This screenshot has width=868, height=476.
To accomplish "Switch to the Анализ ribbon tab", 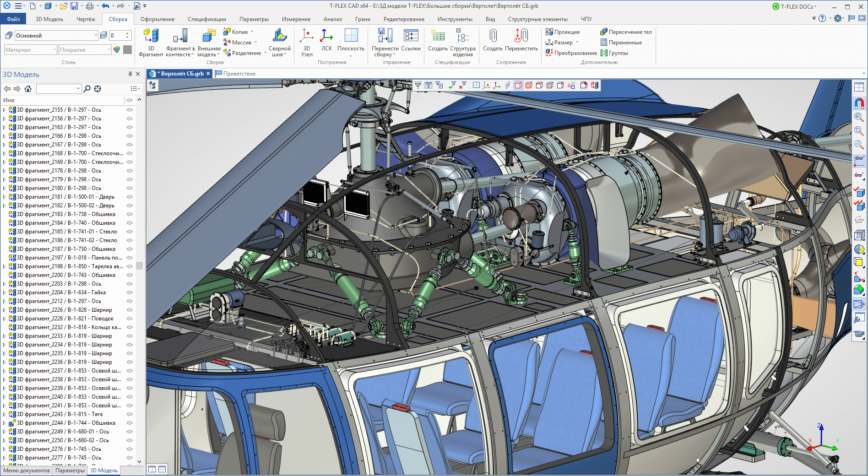I will [x=333, y=19].
